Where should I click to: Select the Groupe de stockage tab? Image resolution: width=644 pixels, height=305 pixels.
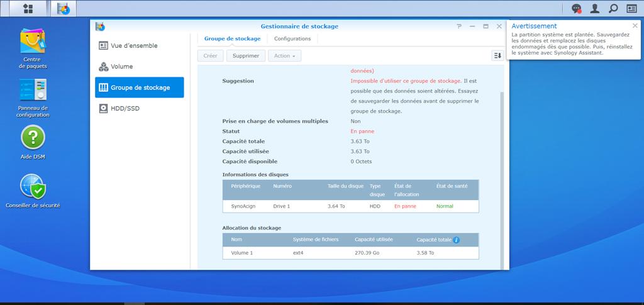tap(232, 39)
